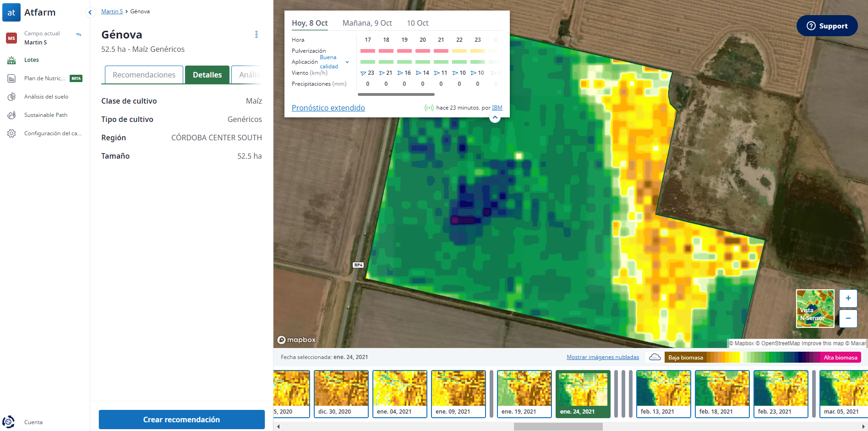868x431 pixels.
Task: Open Lotes from the sidebar
Action: [31, 60]
